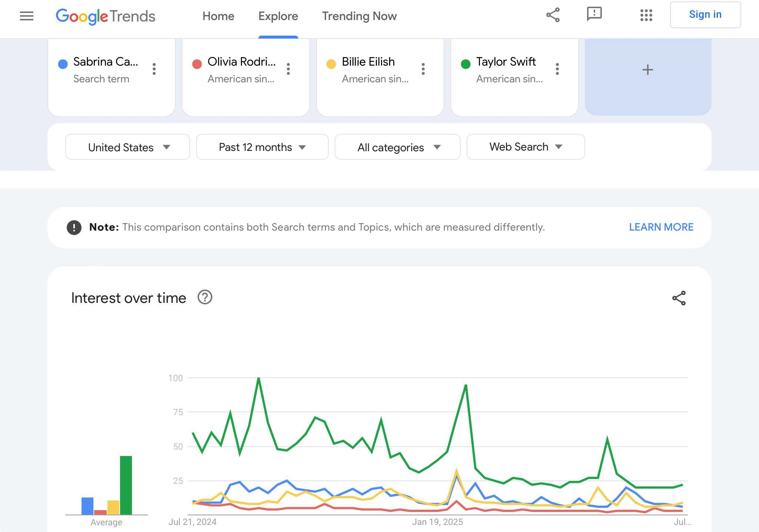Switch to the Trending Now tab

(x=359, y=16)
